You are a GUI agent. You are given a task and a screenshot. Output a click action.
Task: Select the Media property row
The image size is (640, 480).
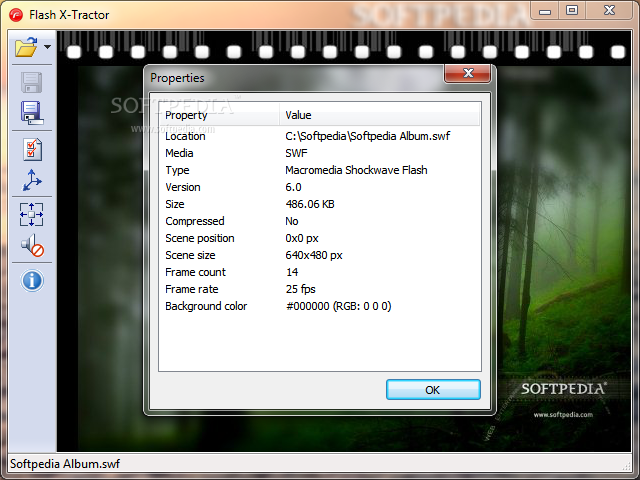click(x=320, y=153)
